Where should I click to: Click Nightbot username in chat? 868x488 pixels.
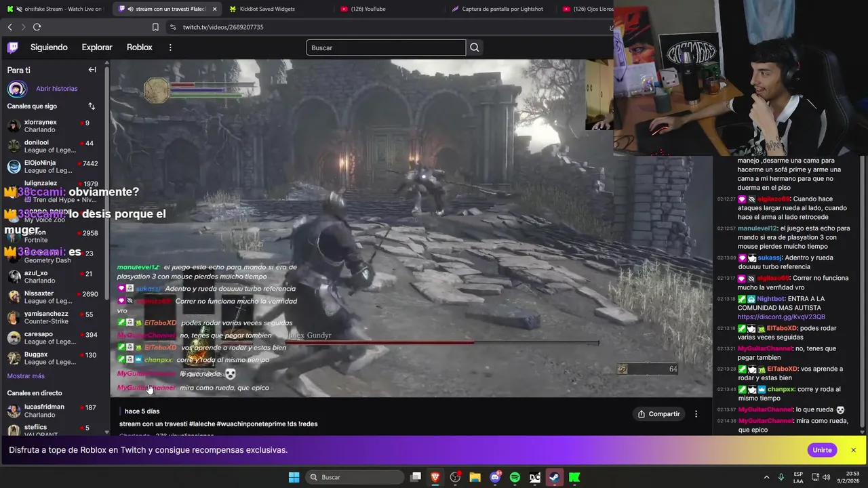click(x=770, y=299)
